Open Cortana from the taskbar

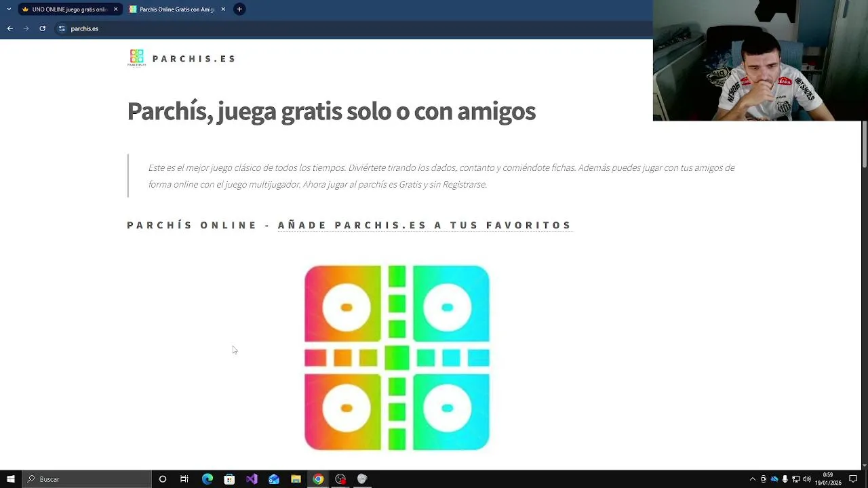pyautogui.click(x=163, y=479)
